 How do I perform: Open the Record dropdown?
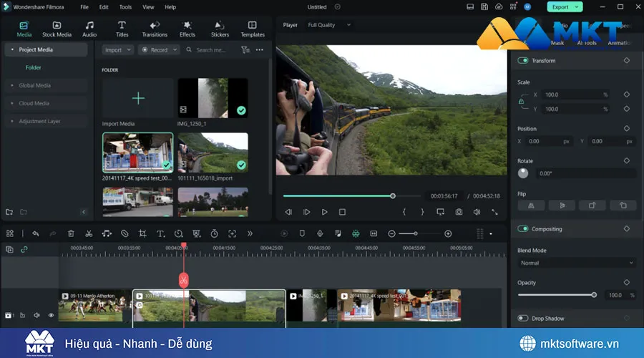coord(159,49)
